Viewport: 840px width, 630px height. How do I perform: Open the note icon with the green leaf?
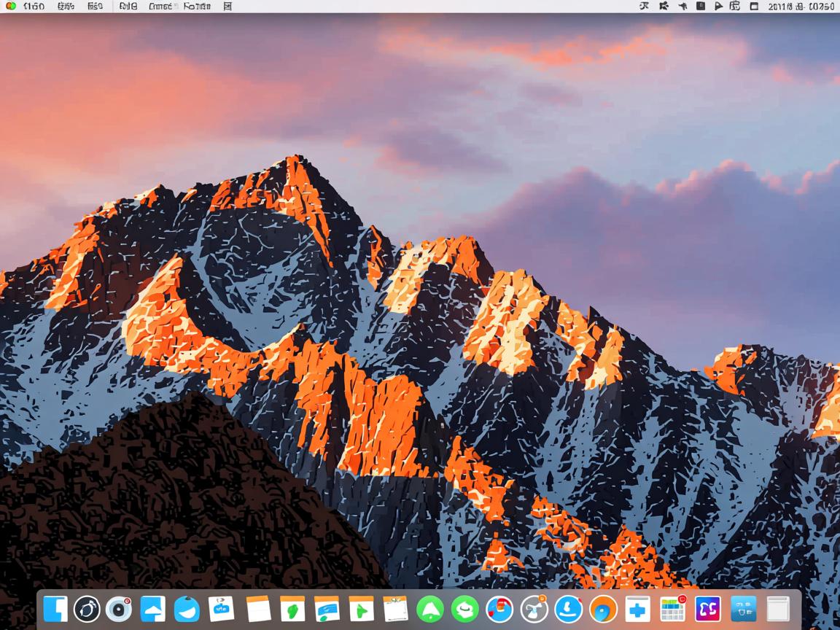pyautogui.click(x=292, y=609)
